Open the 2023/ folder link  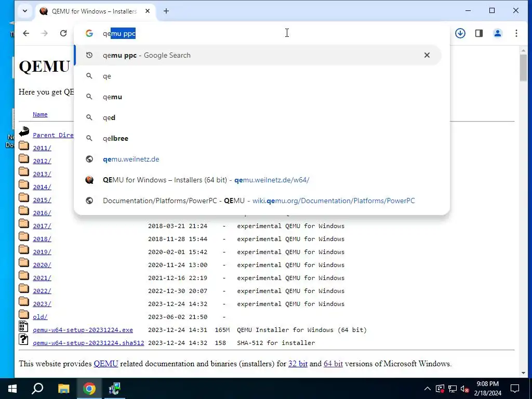(x=42, y=304)
